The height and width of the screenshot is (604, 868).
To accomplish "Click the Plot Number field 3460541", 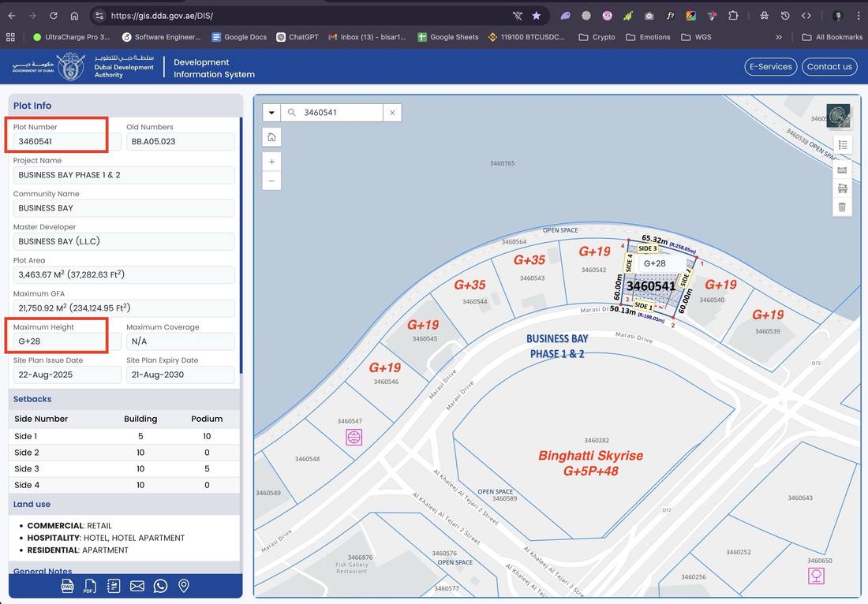I will pos(67,142).
